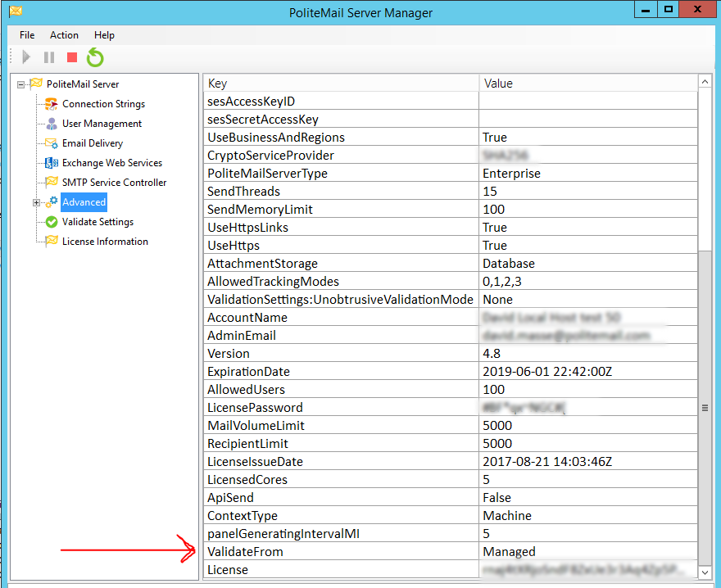
Task: Click the green restart service icon
Action: tap(95, 57)
